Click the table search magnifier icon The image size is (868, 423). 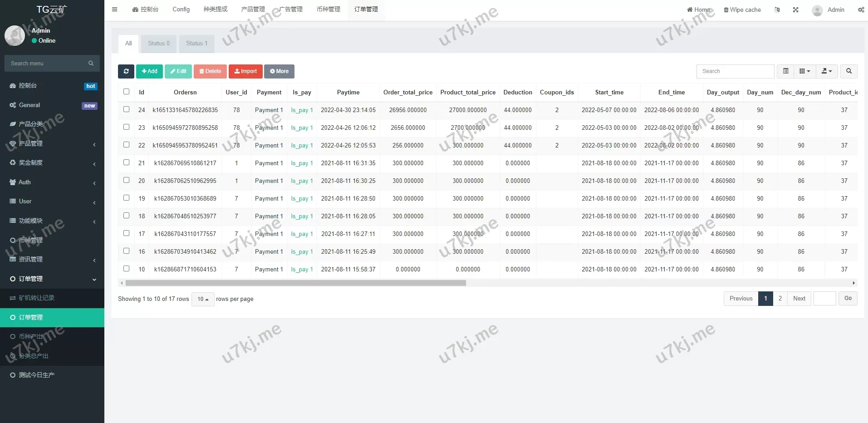coord(848,71)
